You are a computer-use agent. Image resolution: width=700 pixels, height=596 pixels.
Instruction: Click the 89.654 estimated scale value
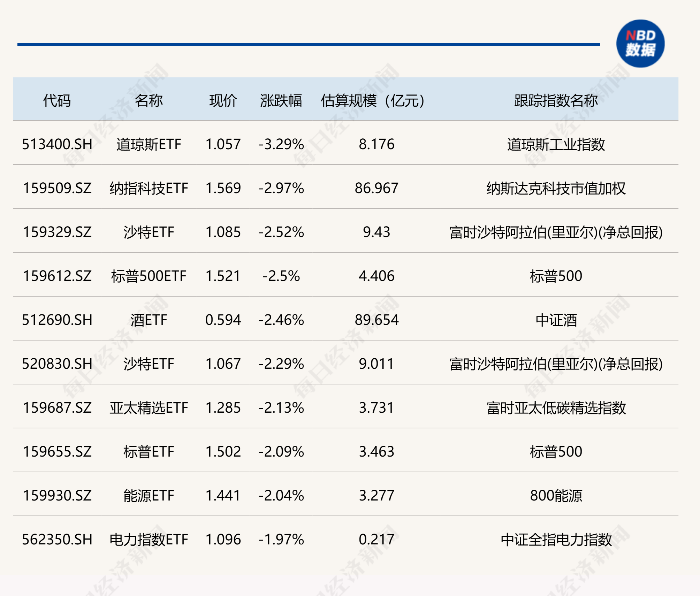(x=376, y=320)
